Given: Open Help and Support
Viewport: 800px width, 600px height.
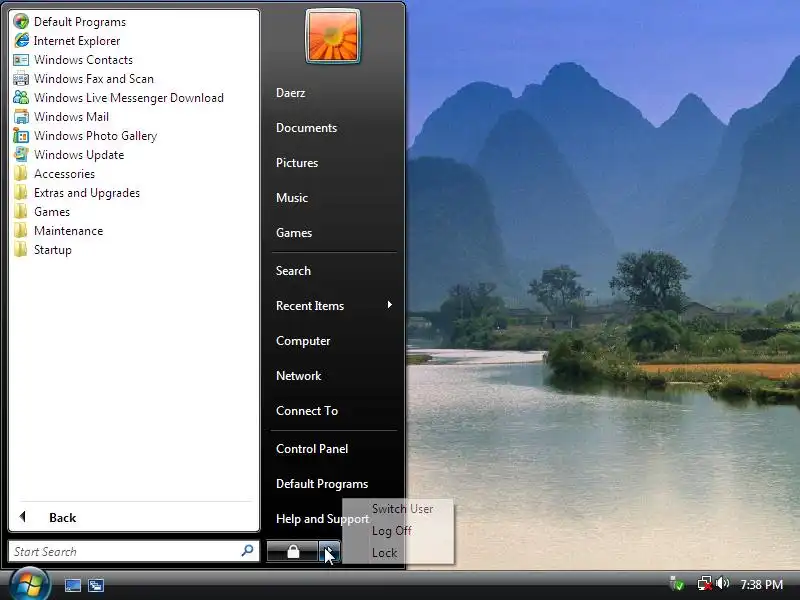Looking at the screenshot, I should [322, 519].
